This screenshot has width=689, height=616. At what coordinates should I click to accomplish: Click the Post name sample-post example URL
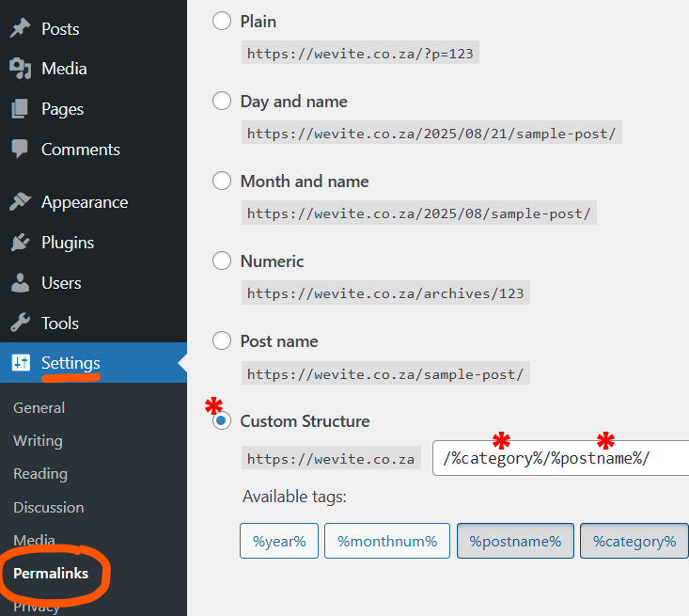pyautogui.click(x=385, y=373)
